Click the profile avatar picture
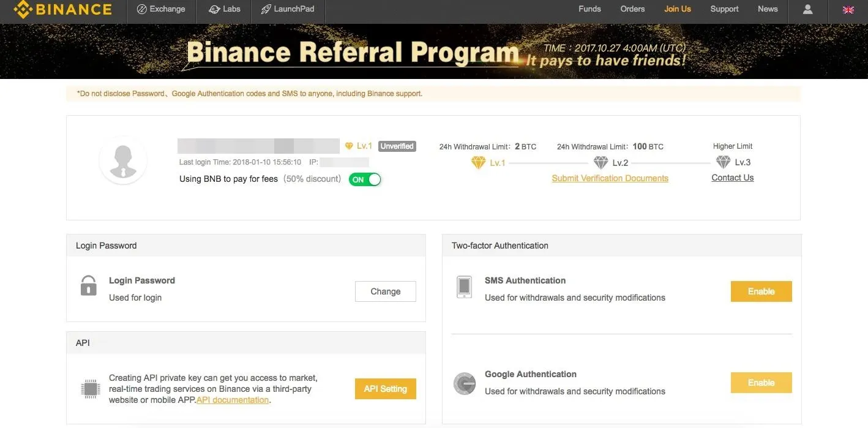This screenshot has width=868, height=428. 123,160
